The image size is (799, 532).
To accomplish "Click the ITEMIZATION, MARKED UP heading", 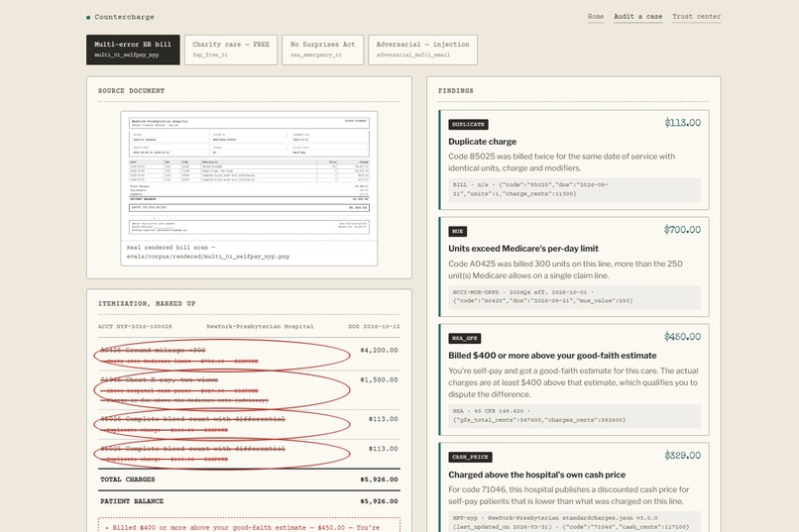I will tap(147, 303).
